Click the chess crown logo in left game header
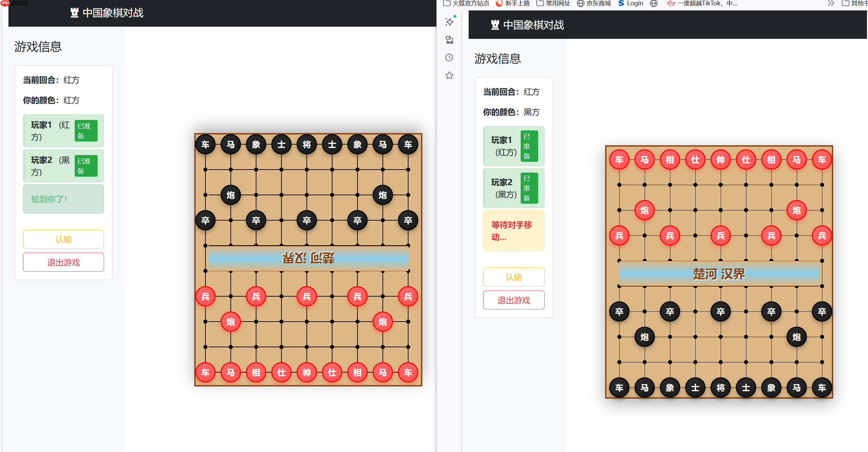Viewport: 868px width, 452px height. [74, 12]
